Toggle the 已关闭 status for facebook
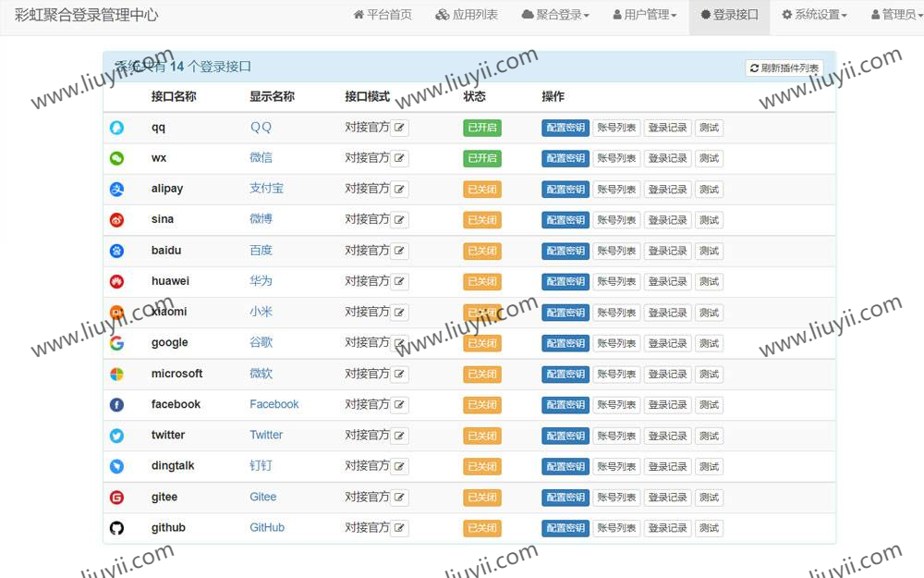 pos(482,405)
